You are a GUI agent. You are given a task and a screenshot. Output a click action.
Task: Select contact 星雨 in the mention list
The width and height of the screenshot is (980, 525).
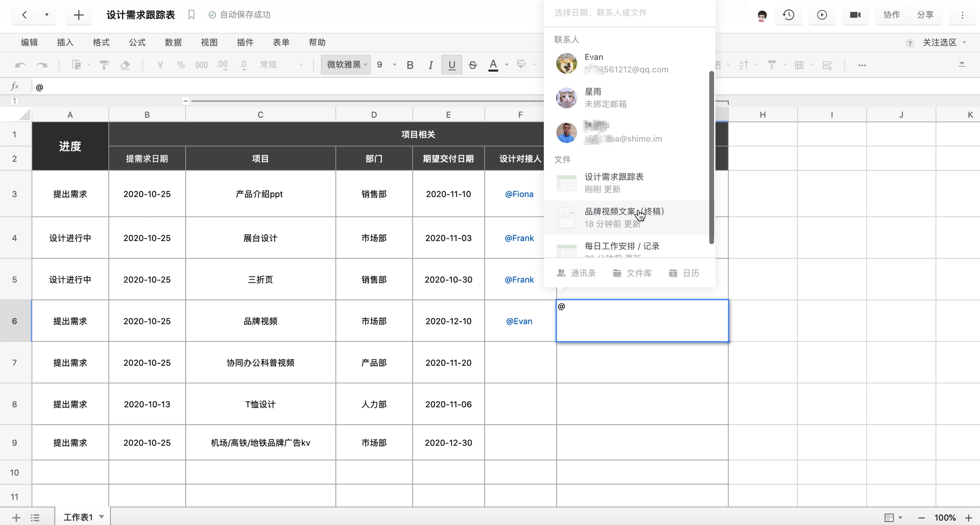tap(627, 98)
